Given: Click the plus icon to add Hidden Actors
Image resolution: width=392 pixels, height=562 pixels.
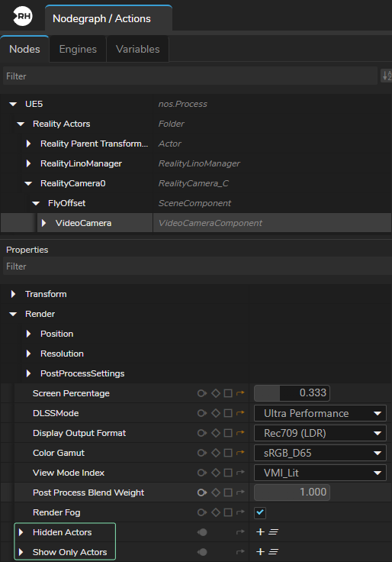Looking at the screenshot, I should (x=261, y=532).
